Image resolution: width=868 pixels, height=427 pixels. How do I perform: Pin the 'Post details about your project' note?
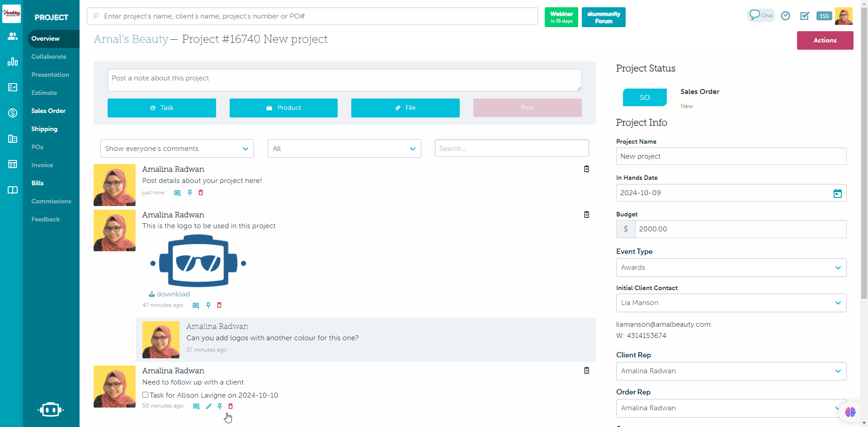(x=190, y=193)
